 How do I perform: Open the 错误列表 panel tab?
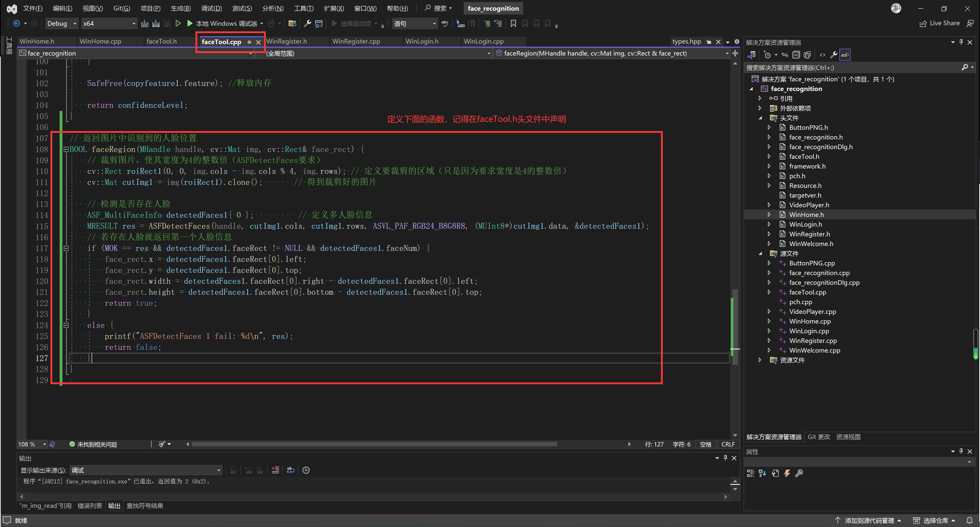pyautogui.click(x=90, y=506)
